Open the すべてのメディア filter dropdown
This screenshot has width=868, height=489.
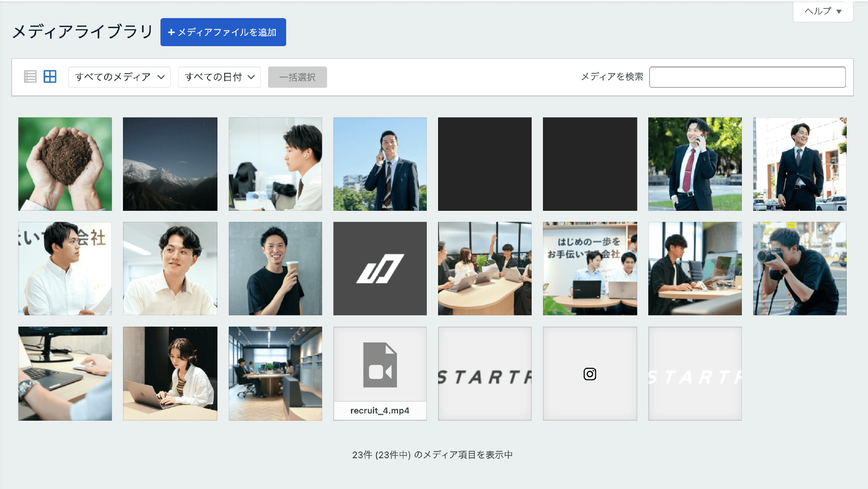coord(119,77)
